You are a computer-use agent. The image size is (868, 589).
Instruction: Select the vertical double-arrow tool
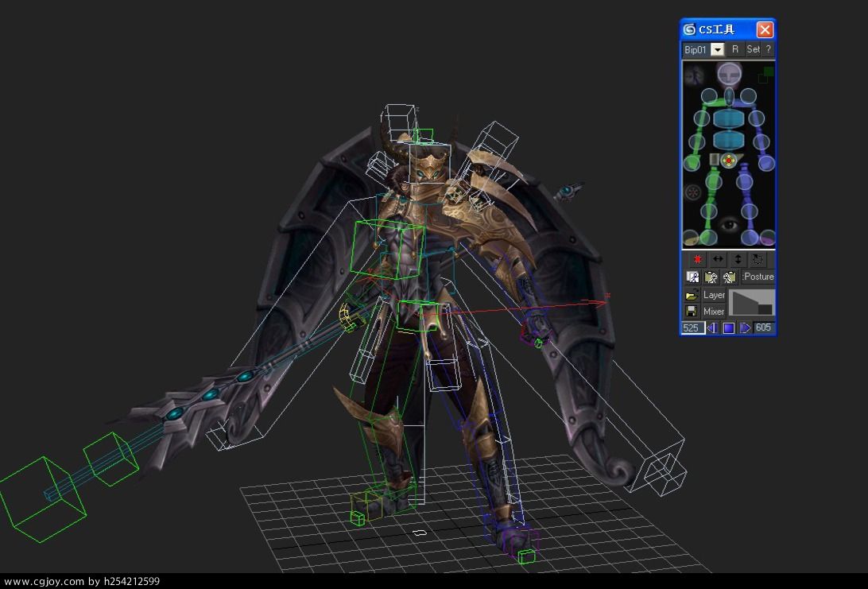click(x=738, y=259)
